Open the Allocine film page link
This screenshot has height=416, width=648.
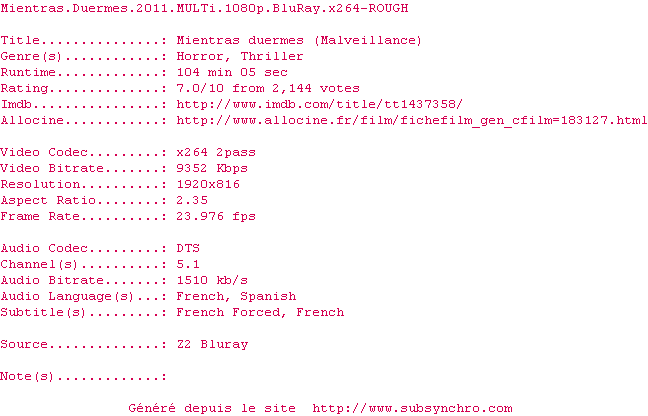[412, 120]
